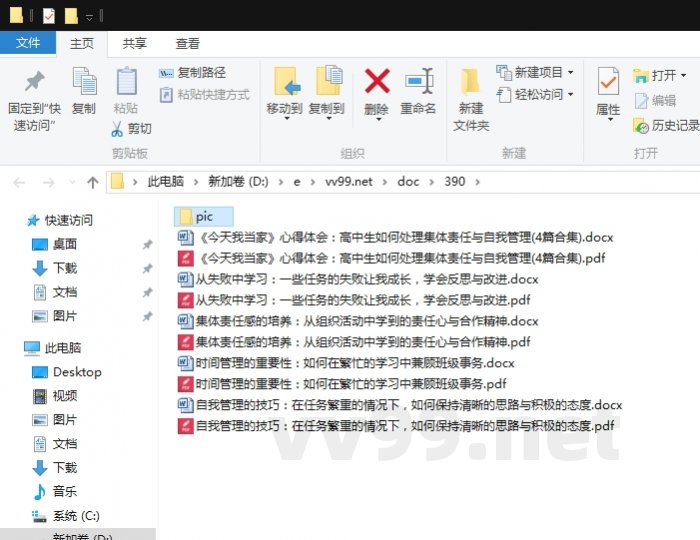Open 桌面 under Quick access
The height and width of the screenshot is (540, 700).
point(54,245)
